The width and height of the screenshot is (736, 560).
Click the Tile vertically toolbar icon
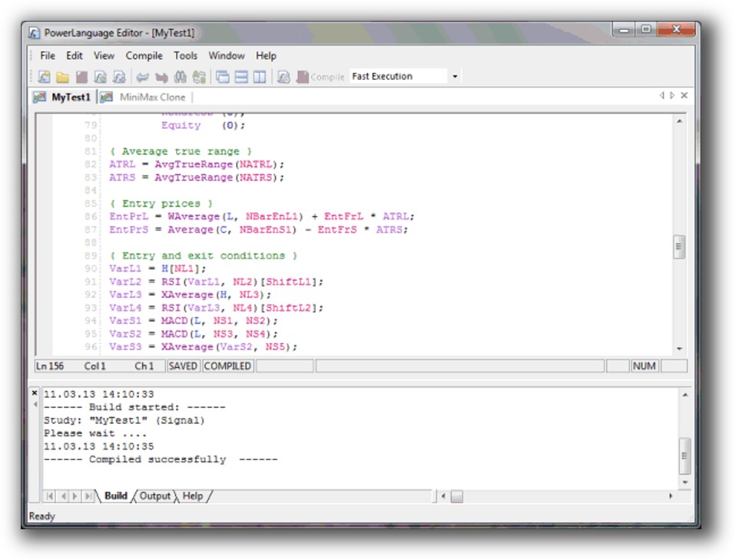coord(260,77)
